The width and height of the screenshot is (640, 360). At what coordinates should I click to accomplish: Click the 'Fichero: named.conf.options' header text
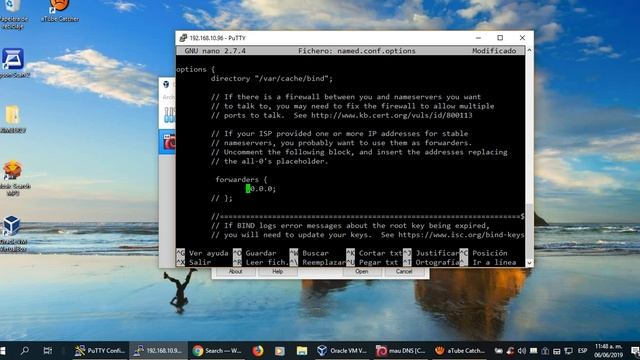click(x=357, y=51)
